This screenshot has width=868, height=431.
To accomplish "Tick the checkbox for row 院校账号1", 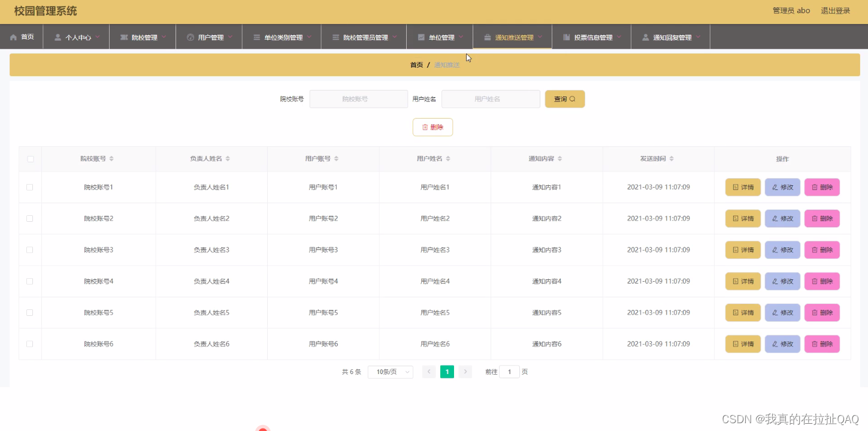I will click(30, 187).
